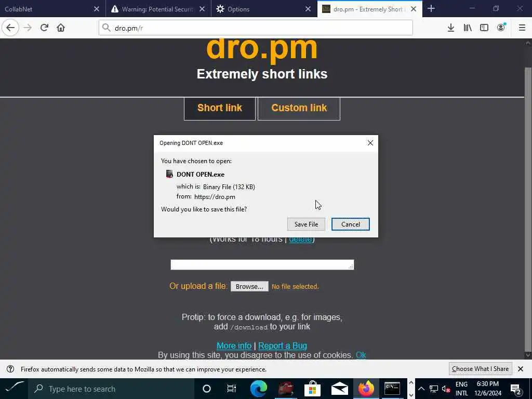Click the taskbar scroll up arrow

point(411,383)
